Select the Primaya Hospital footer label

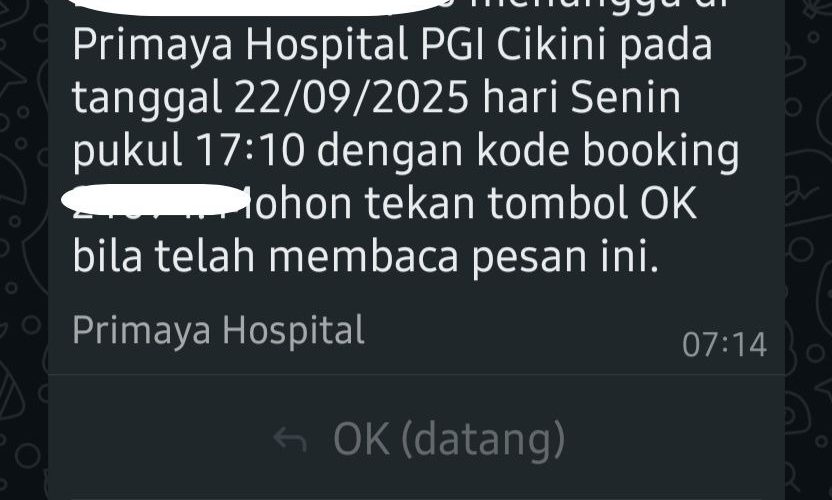pyautogui.click(x=219, y=330)
